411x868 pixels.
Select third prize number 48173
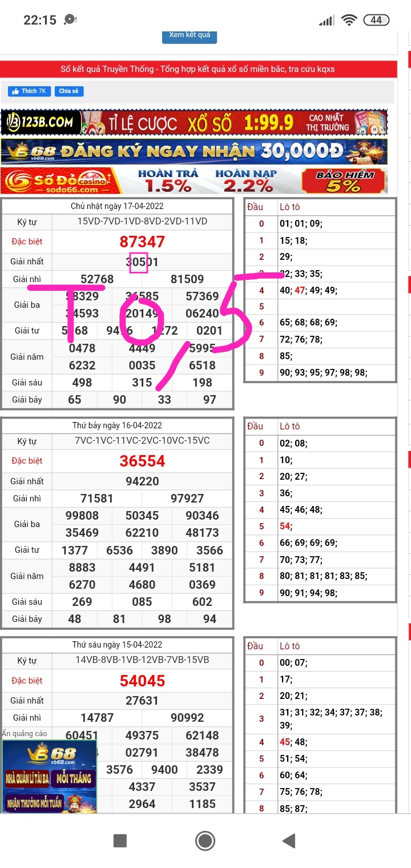(203, 533)
